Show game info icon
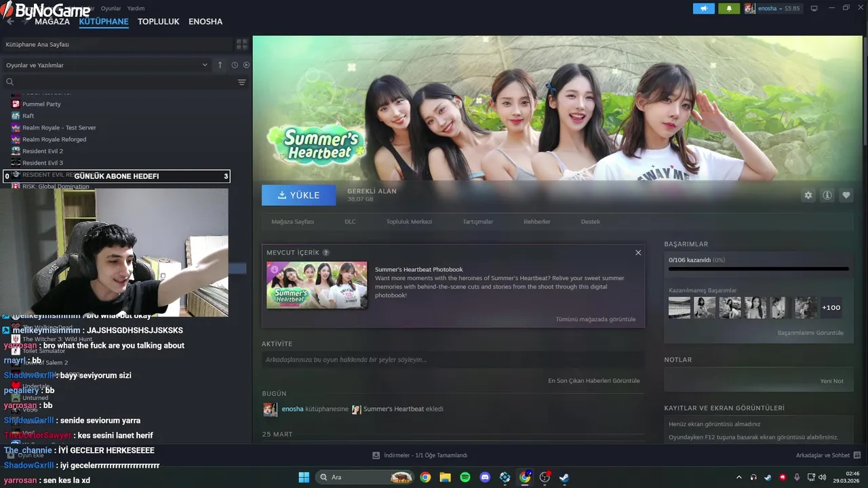The width and height of the screenshot is (868, 488). 827,195
